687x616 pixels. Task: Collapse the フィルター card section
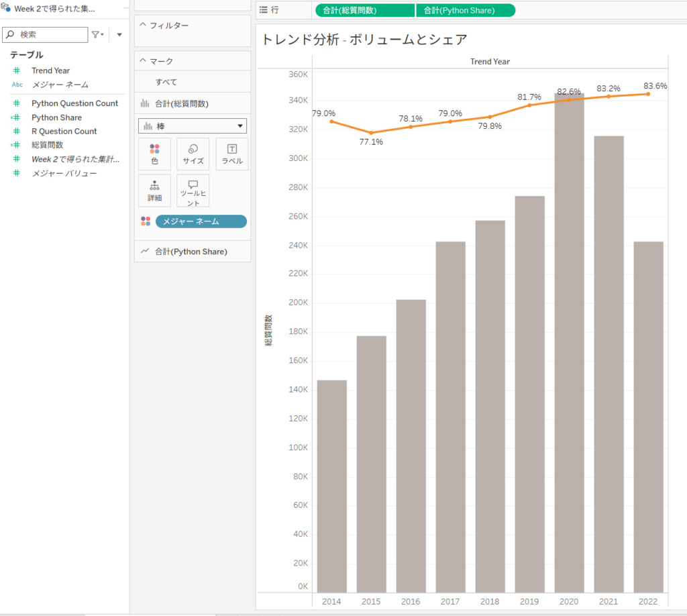click(x=142, y=25)
